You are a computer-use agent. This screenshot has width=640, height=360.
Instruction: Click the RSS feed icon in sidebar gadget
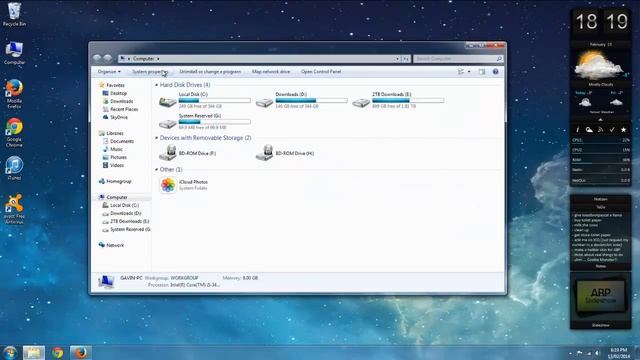coord(600,130)
